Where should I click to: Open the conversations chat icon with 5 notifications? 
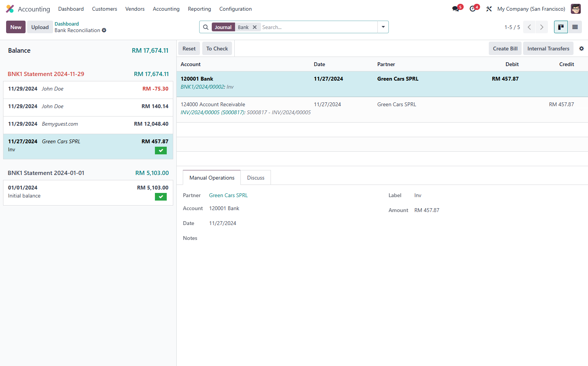[x=456, y=9]
